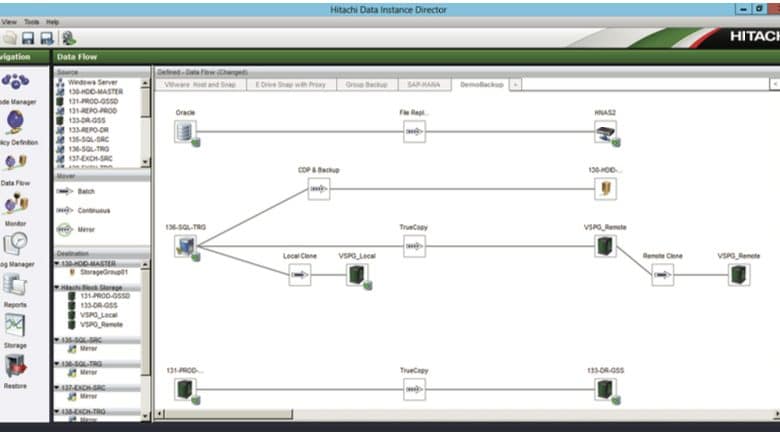Open the Node Manager navigation icon

point(15,82)
